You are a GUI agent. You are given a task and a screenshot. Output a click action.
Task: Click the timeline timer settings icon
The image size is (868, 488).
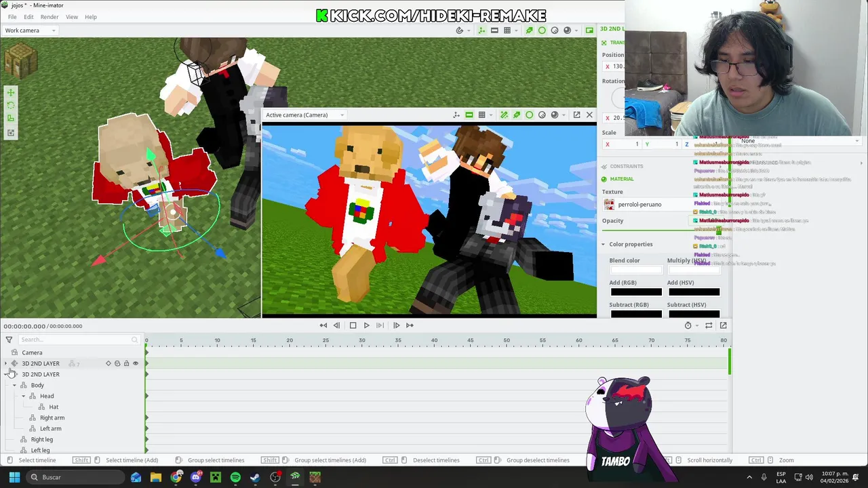[688, 325]
